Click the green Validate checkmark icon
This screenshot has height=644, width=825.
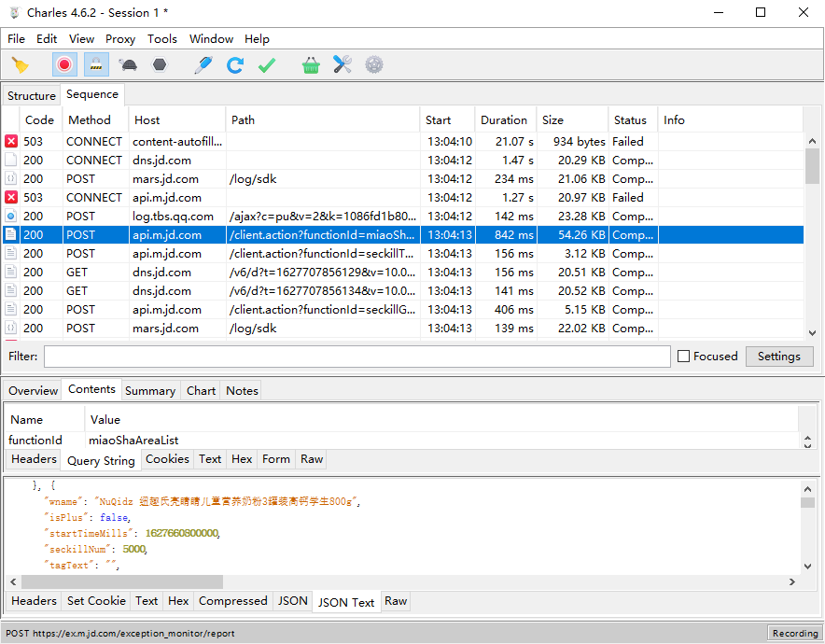(x=267, y=65)
